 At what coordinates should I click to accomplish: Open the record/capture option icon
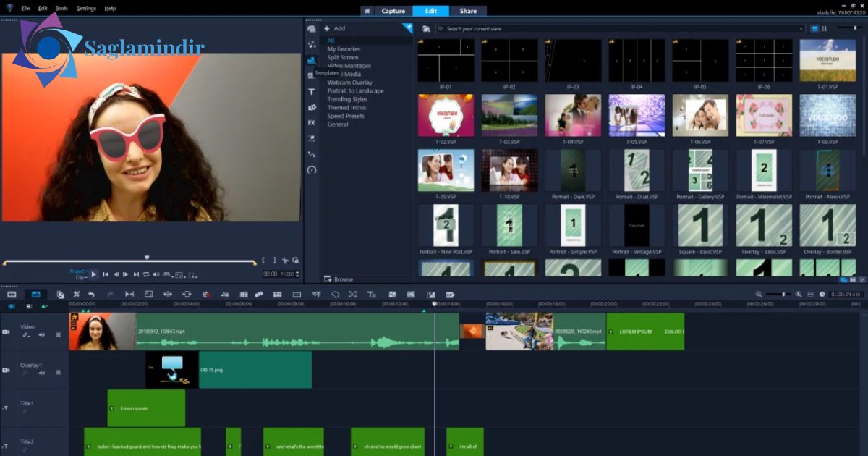coord(205,294)
